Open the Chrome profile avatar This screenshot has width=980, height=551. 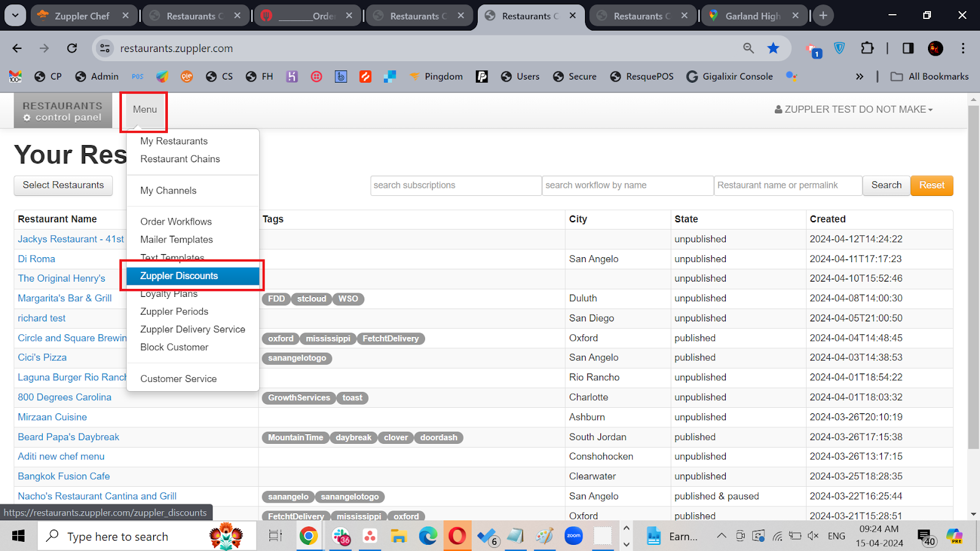point(935,48)
